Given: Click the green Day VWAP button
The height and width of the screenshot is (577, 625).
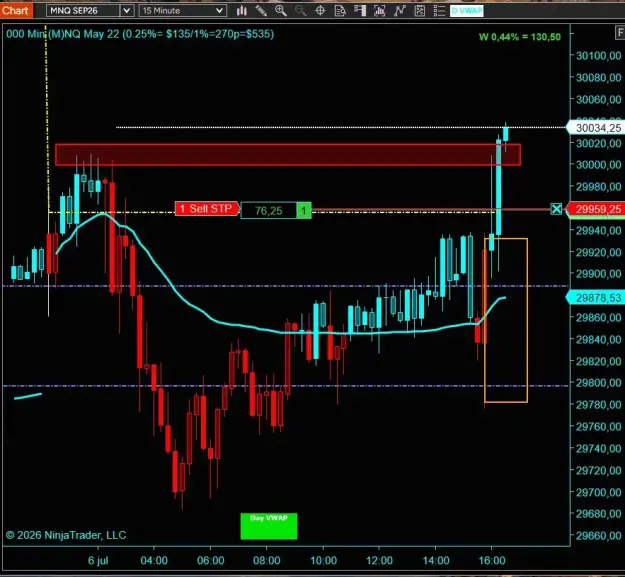Looking at the screenshot, I should (269, 526).
